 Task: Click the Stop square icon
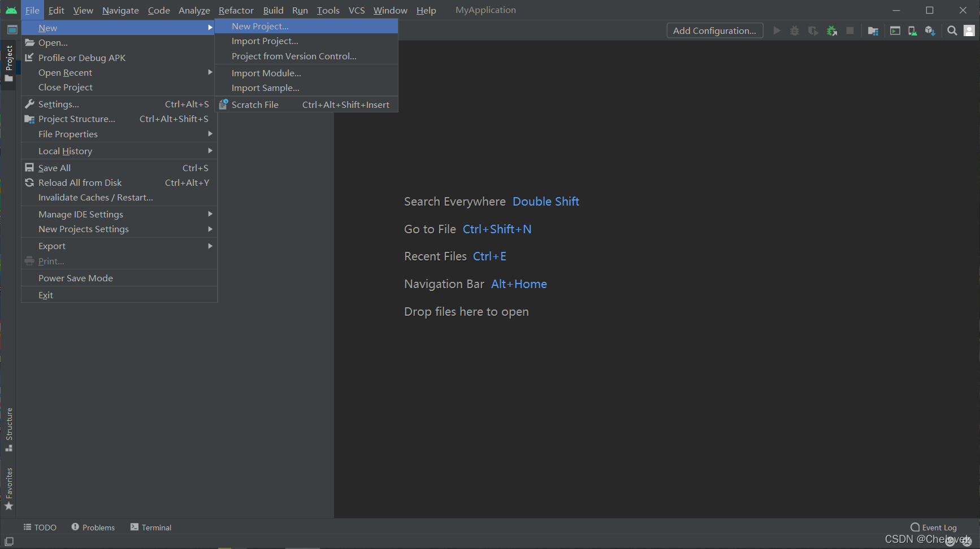[850, 30]
